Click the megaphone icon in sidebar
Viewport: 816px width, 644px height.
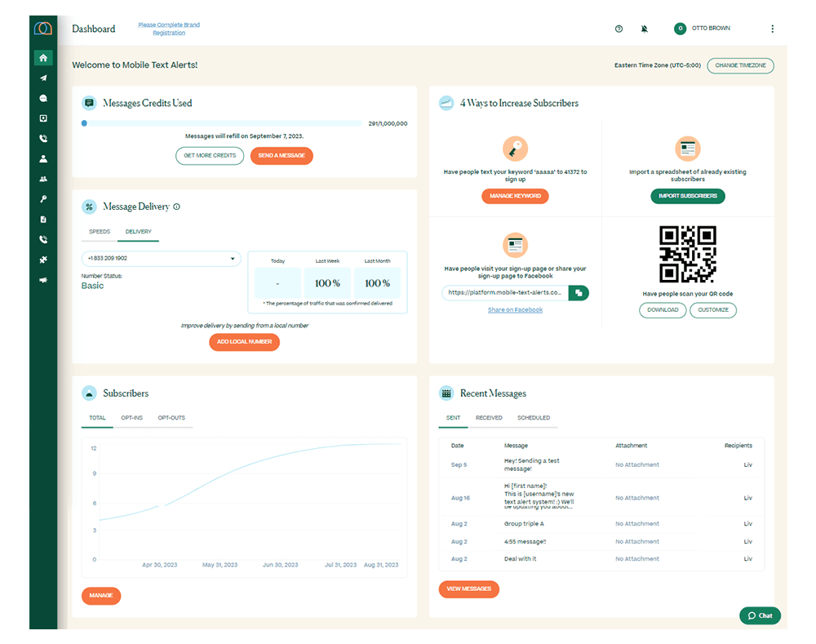tap(43, 280)
